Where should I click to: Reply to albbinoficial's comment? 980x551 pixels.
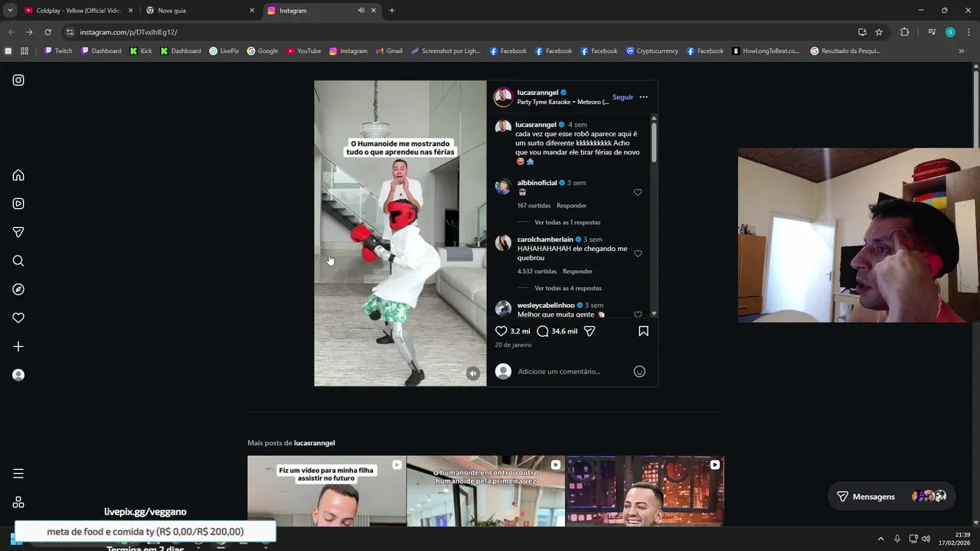tap(571, 205)
